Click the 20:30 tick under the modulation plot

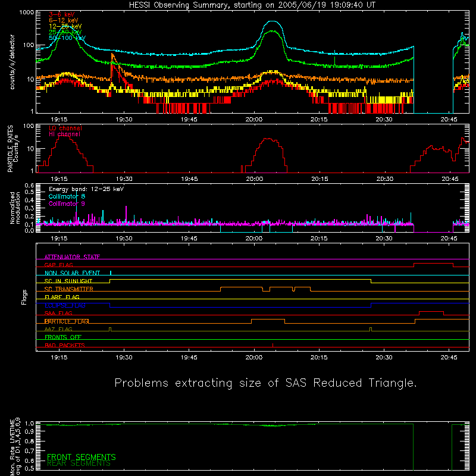coord(384,239)
